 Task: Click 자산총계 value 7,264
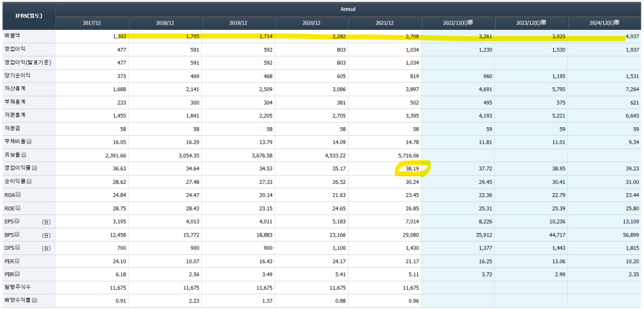coord(631,89)
